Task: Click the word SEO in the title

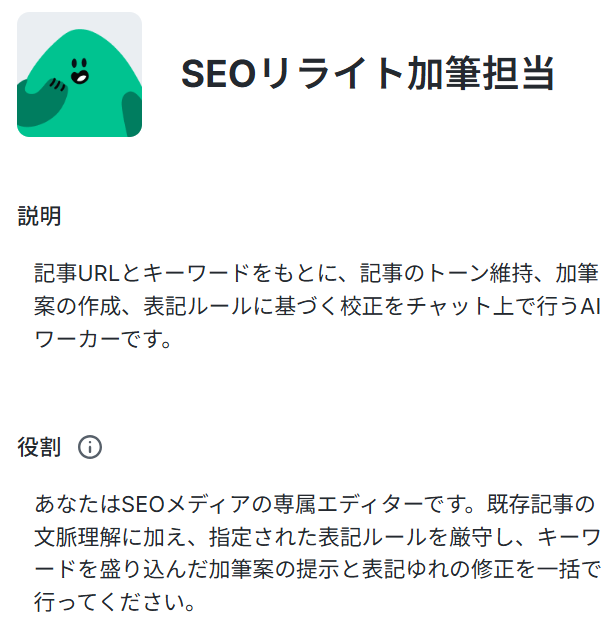Action: click(218, 74)
